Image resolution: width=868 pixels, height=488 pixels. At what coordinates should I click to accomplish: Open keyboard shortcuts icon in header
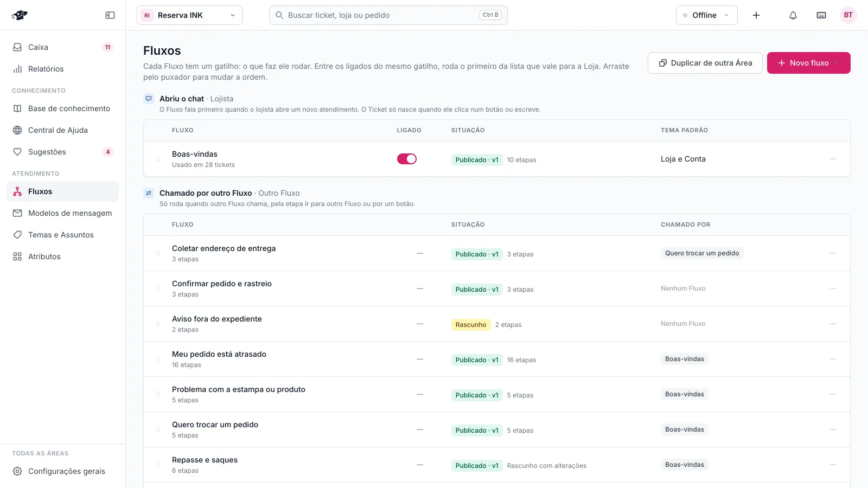coord(821,15)
